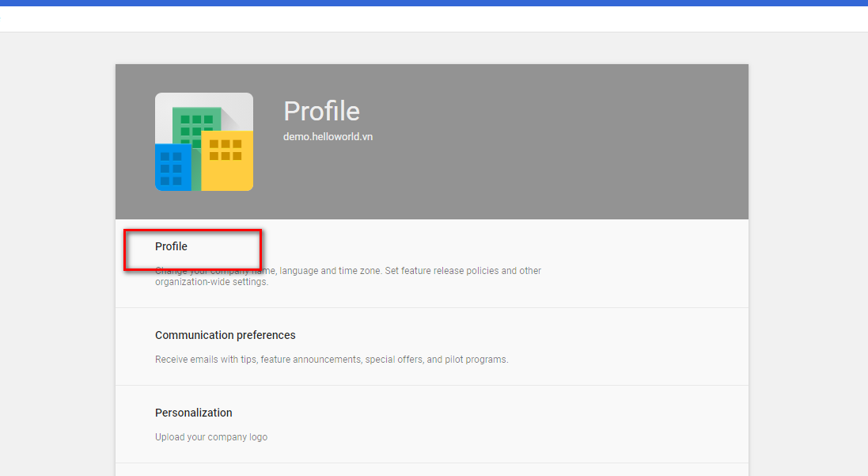Click the 'organization-wide settings' text line
The height and width of the screenshot is (476, 868).
[x=211, y=281]
